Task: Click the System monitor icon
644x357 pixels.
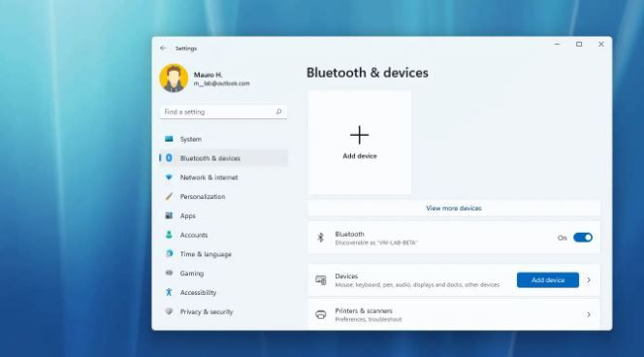Action: pyautogui.click(x=169, y=139)
